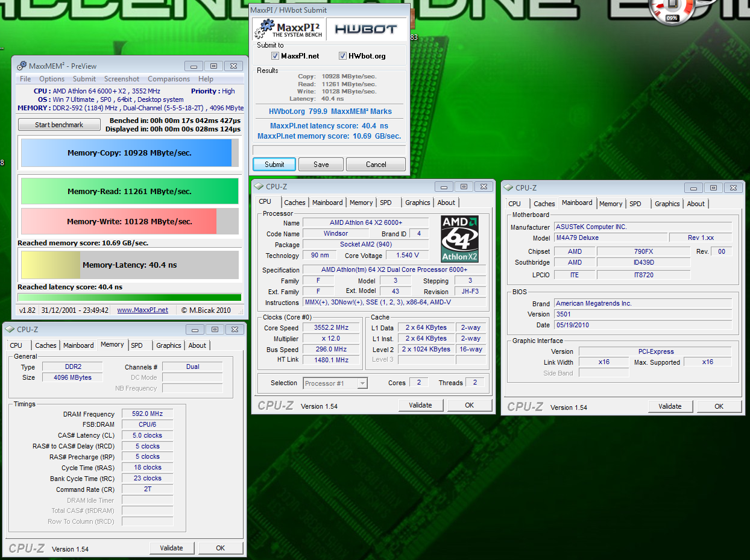The height and width of the screenshot is (560, 750).
Task: Click the title icon of CPU-Z Memory window
Action: pos(11,330)
